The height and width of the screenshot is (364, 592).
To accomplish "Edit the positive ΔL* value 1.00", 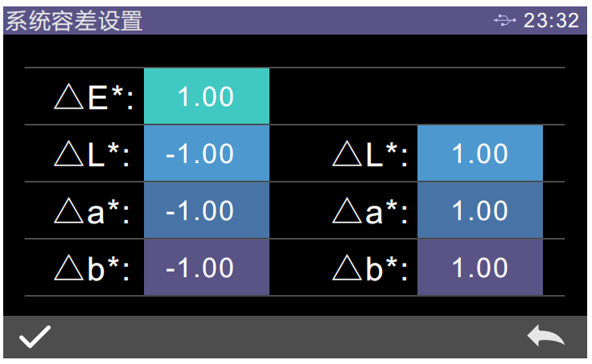I will point(479,153).
